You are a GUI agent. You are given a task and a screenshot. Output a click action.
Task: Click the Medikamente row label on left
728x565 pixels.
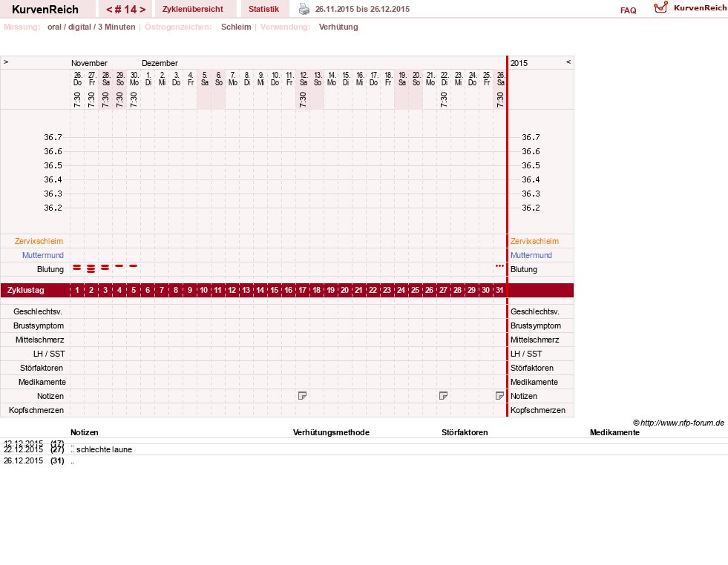point(42,382)
